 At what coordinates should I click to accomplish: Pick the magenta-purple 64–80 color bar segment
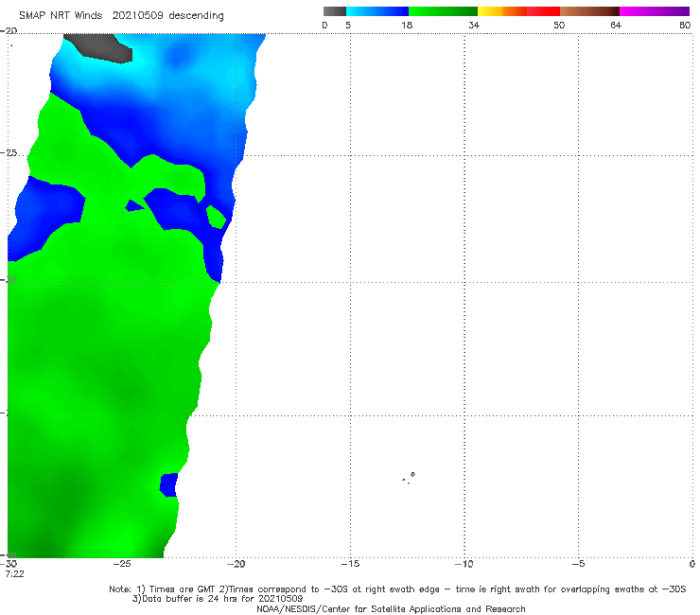(x=655, y=11)
